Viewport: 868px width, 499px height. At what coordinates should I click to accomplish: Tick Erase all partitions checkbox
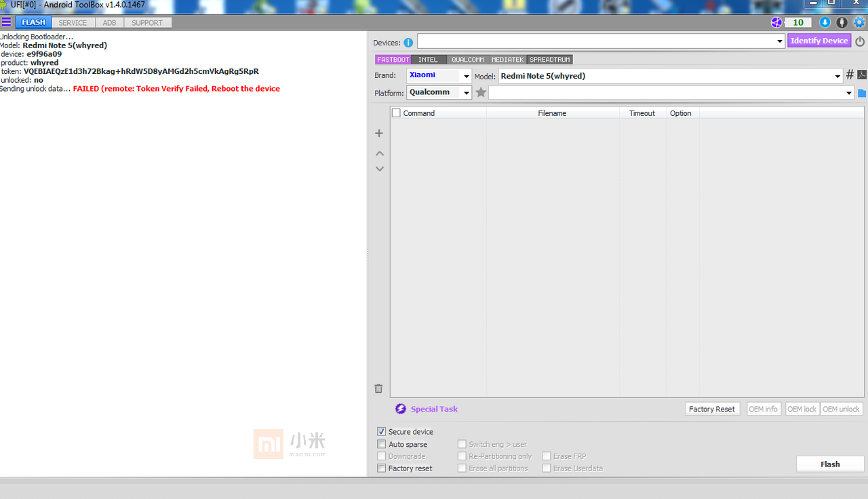[x=462, y=468]
